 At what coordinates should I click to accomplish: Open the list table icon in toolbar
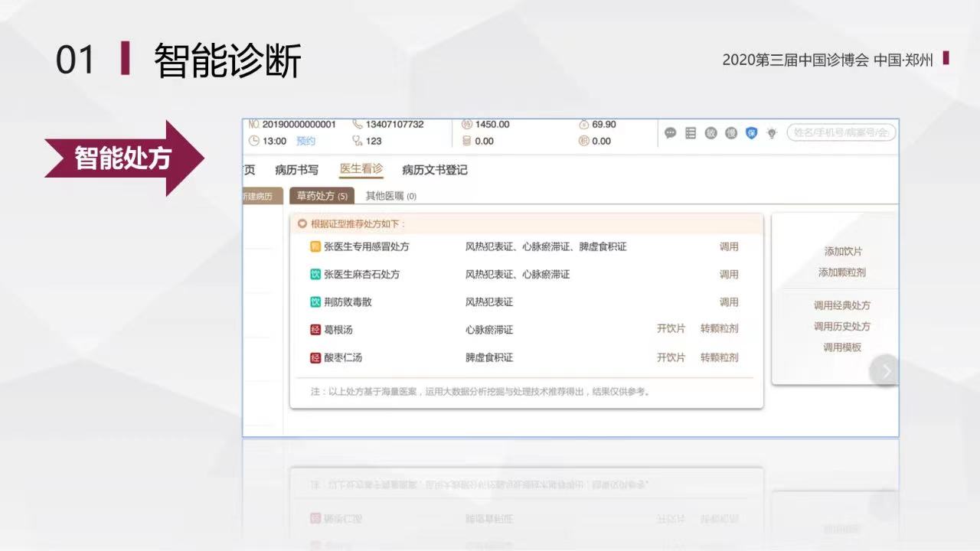pos(691,133)
